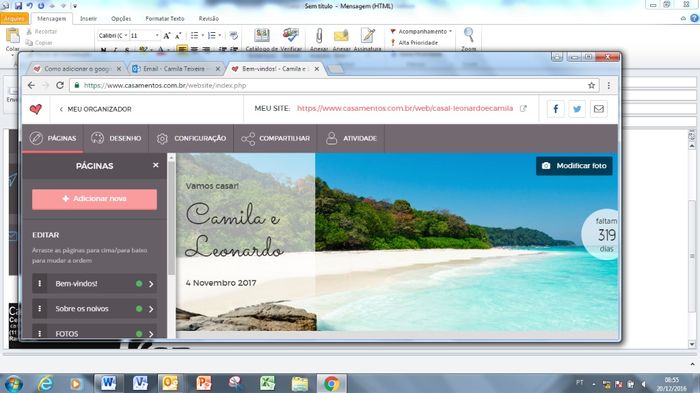The image size is (700, 393).
Task: Open File Explorer folder in taskbar
Action: tap(300, 383)
